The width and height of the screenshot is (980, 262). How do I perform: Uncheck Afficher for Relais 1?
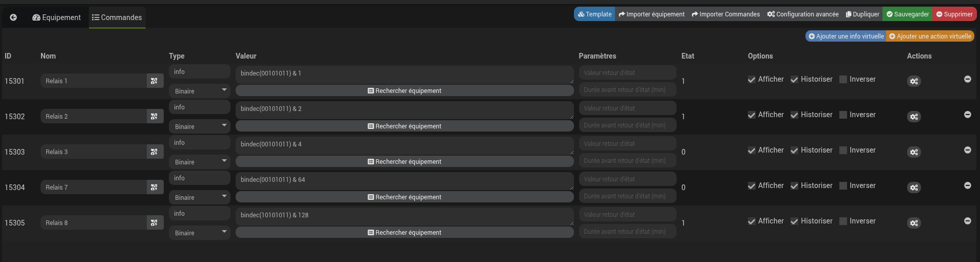pyautogui.click(x=752, y=80)
